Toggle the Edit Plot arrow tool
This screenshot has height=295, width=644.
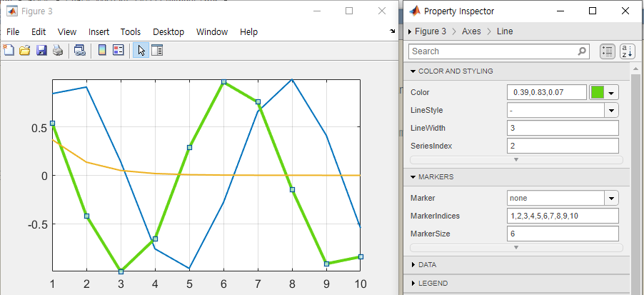coord(141,51)
